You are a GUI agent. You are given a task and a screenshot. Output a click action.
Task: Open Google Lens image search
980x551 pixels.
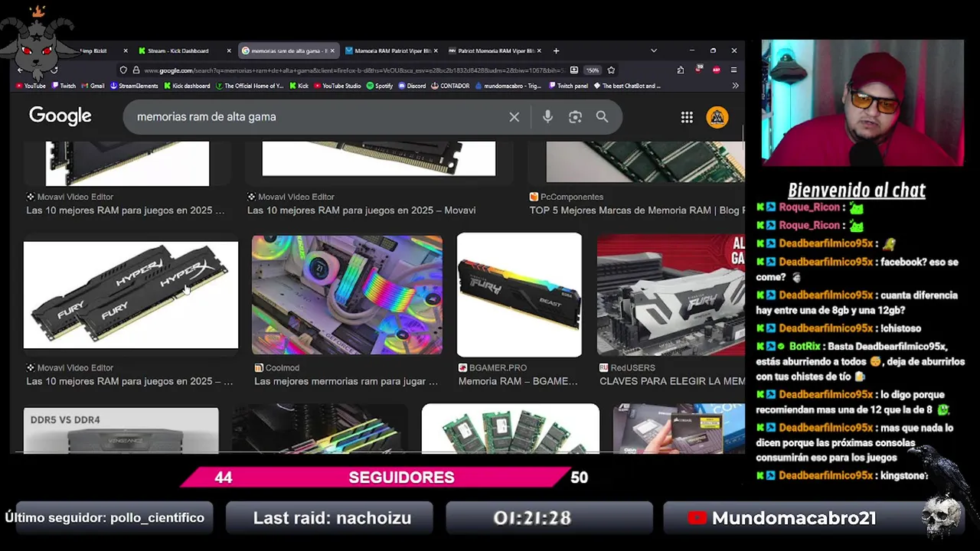575,117
